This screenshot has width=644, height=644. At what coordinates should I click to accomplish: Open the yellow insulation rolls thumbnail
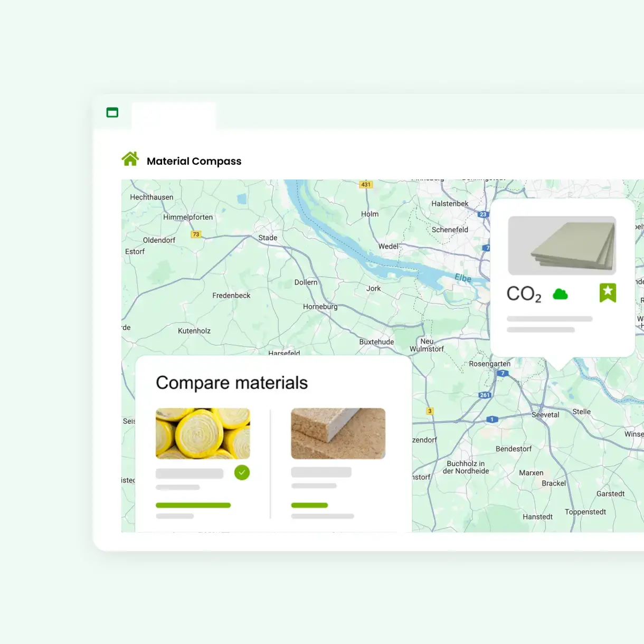203,433
